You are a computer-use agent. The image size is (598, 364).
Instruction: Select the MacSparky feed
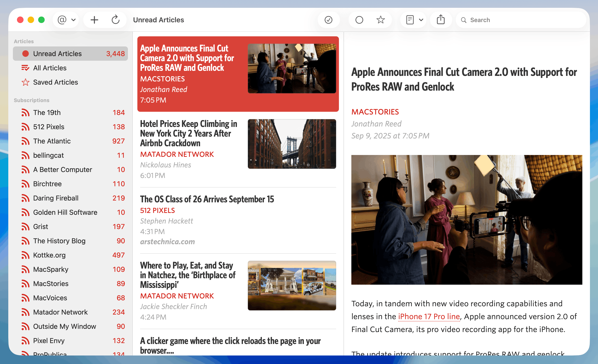point(70,269)
